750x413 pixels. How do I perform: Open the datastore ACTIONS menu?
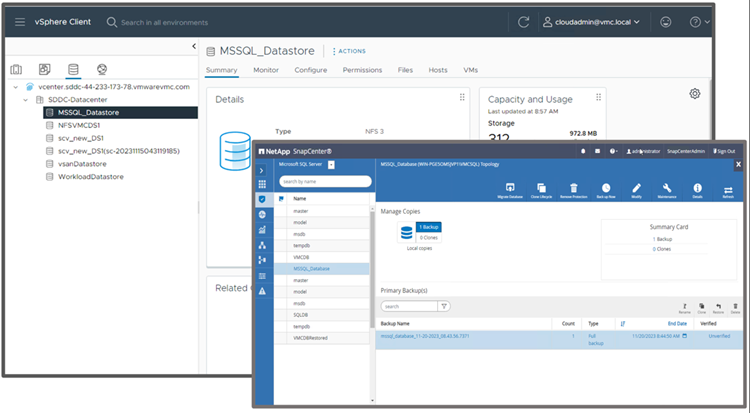coord(349,50)
